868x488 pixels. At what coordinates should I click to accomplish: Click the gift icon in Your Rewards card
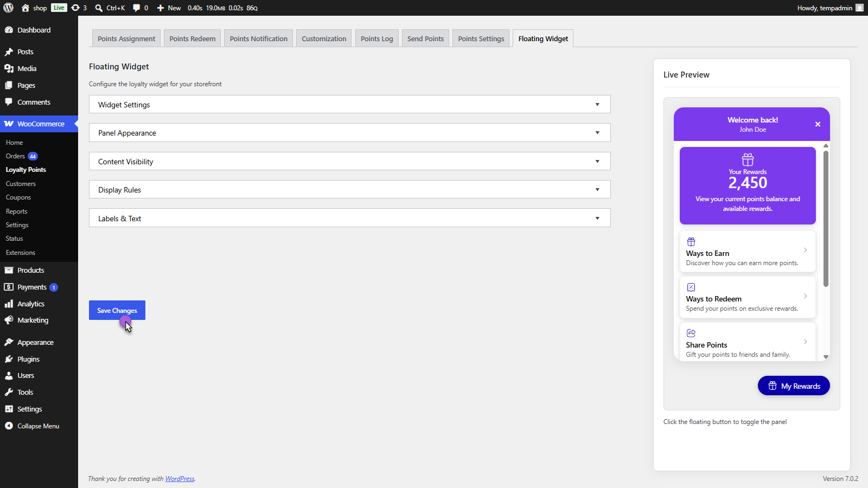[x=748, y=159]
